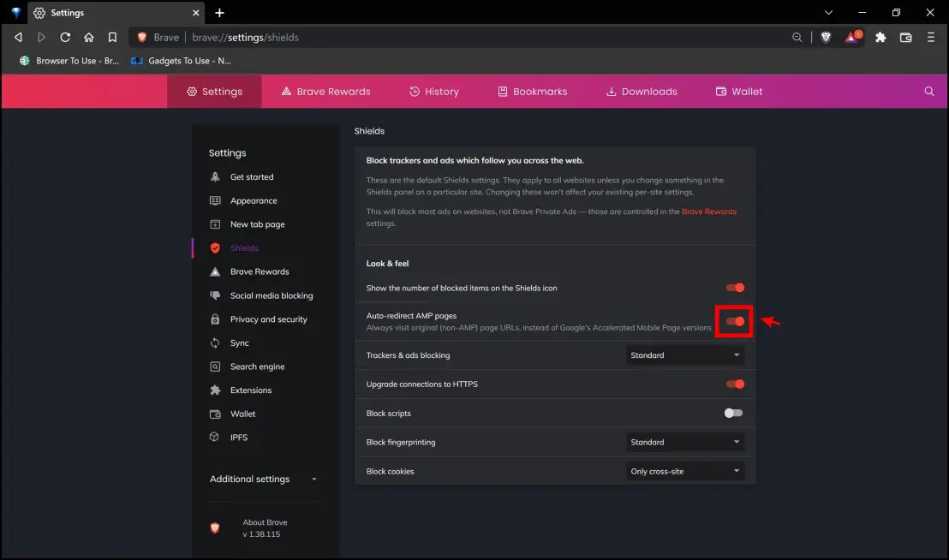Image resolution: width=949 pixels, height=560 pixels.
Task: Go to the home page icon
Action: coord(89,38)
